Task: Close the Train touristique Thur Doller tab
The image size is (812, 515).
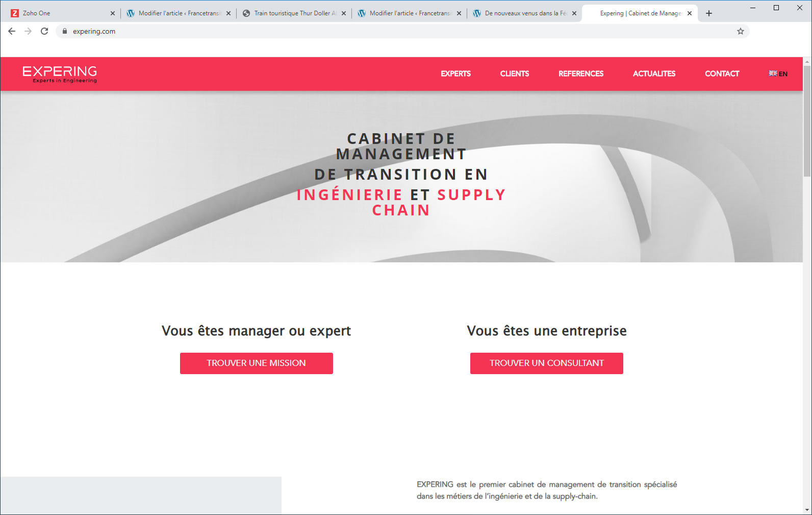Action: [344, 13]
